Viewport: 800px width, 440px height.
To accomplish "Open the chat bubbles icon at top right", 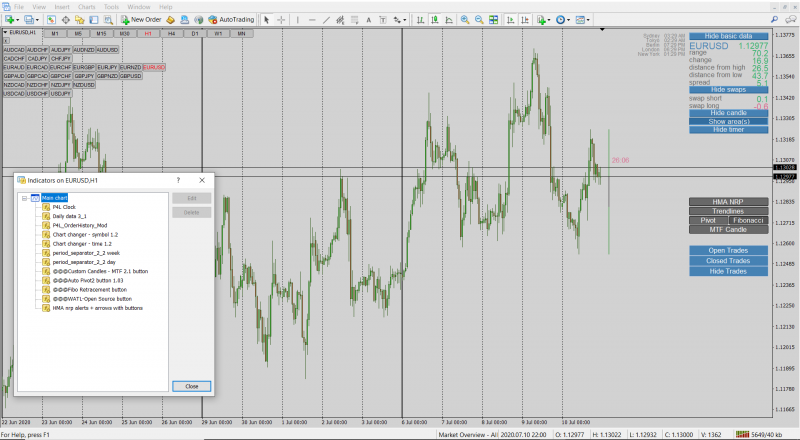I will 790,19.
